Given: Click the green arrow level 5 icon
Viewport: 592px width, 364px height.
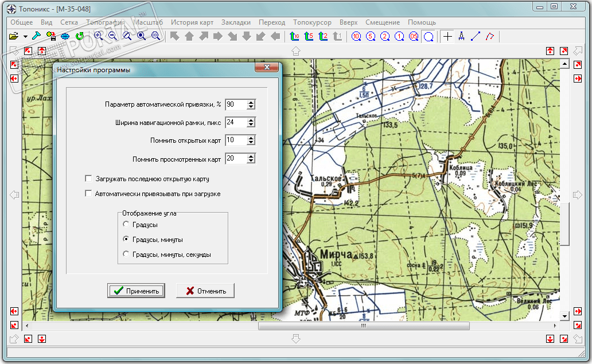Looking at the screenshot, I should point(309,37).
